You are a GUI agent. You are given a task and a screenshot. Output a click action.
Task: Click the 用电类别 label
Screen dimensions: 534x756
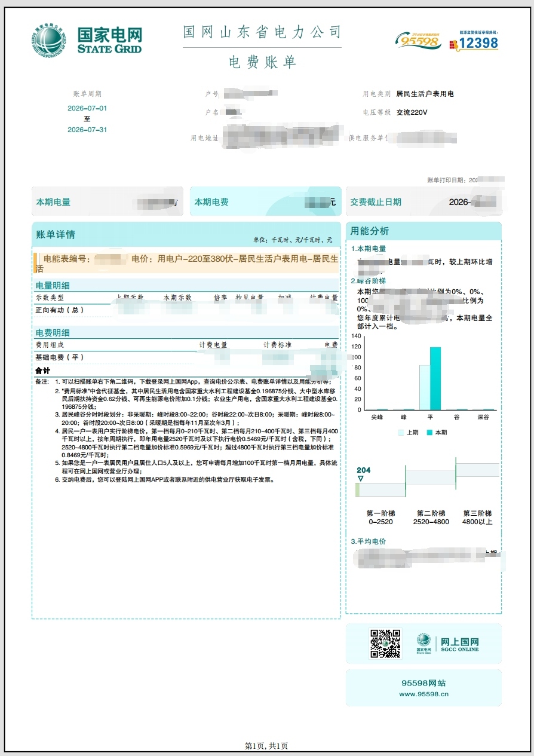point(377,94)
